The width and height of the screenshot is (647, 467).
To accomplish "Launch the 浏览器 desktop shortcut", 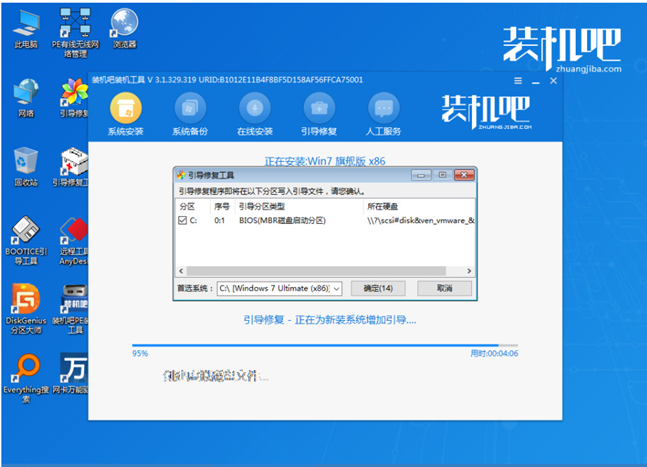I will click(x=124, y=28).
